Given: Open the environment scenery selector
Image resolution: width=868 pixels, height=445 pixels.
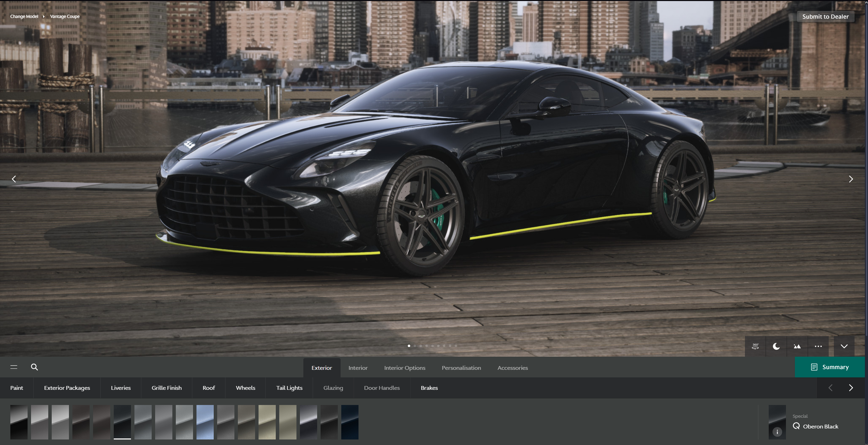Looking at the screenshot, I should [x=797, y=346].
